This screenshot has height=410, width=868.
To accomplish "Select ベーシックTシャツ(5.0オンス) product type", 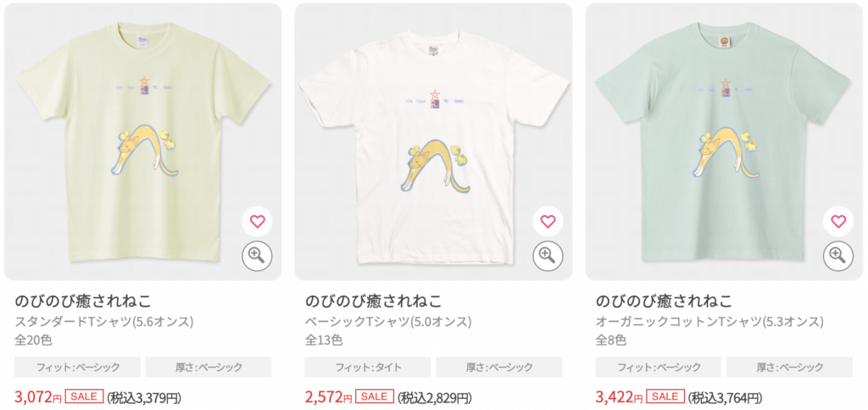I will coord(388,321).
